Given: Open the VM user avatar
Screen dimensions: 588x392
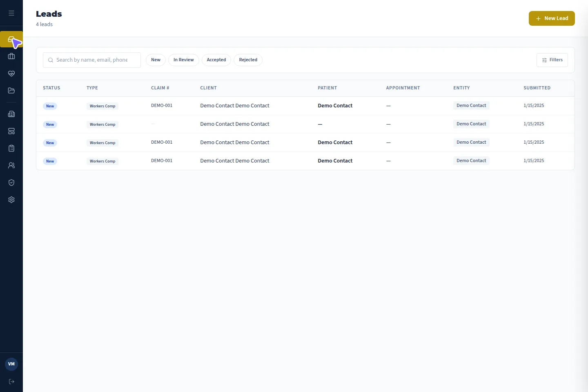Looking at the screenshot, I should tap(11, 364).
